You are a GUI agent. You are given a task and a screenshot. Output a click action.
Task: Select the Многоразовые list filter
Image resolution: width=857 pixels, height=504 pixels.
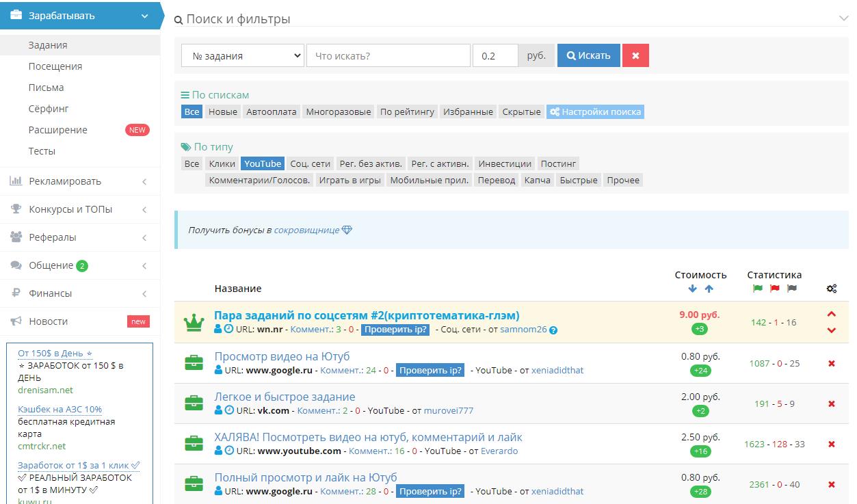tap(339, 111)
